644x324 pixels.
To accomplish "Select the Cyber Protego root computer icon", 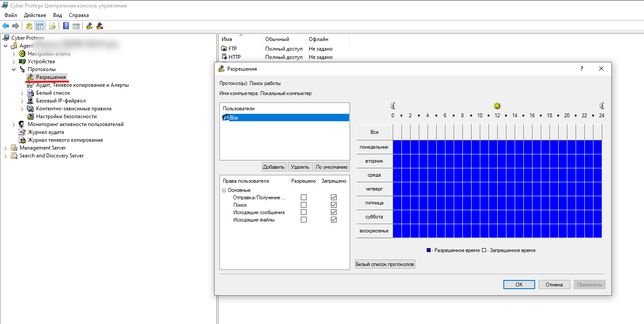I will [x=7, y=38].
